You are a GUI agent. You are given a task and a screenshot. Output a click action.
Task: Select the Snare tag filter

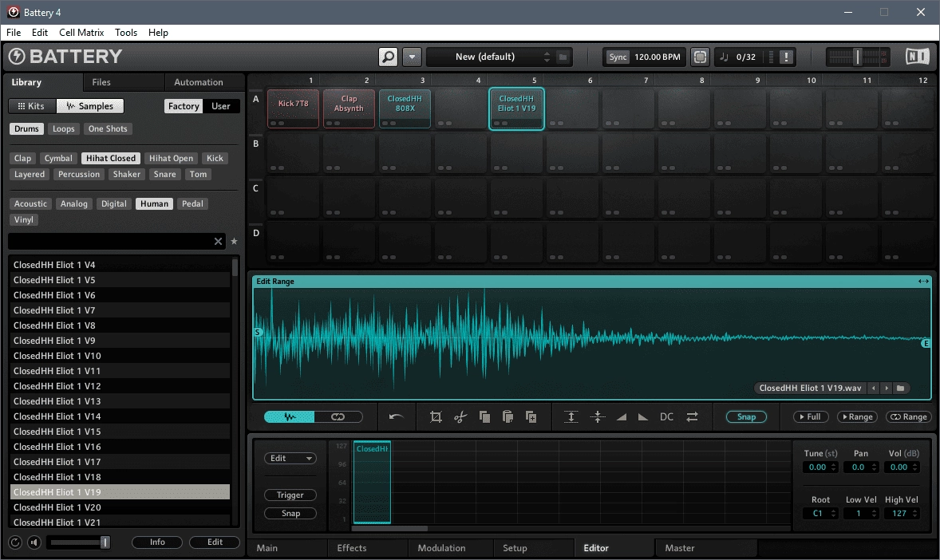(x=165, y=175)
